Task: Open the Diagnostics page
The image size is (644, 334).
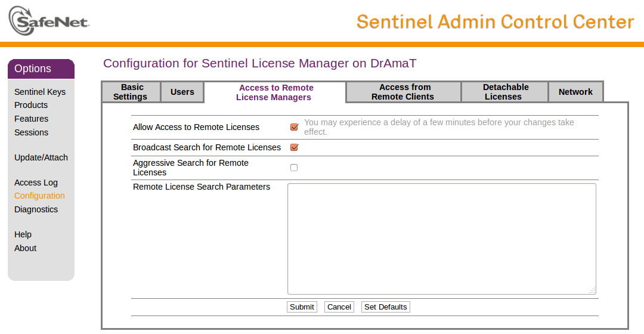Action: (x=36, y=209)
